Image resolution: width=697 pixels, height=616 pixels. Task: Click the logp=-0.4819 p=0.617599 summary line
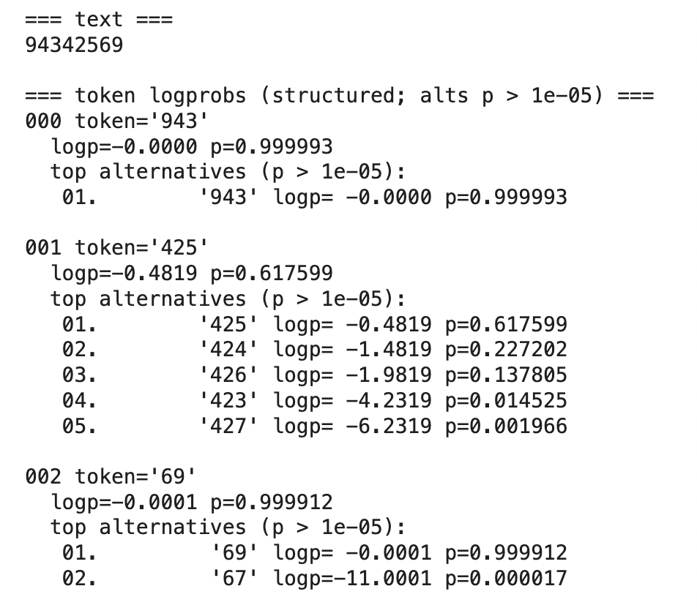click(192, 274)
